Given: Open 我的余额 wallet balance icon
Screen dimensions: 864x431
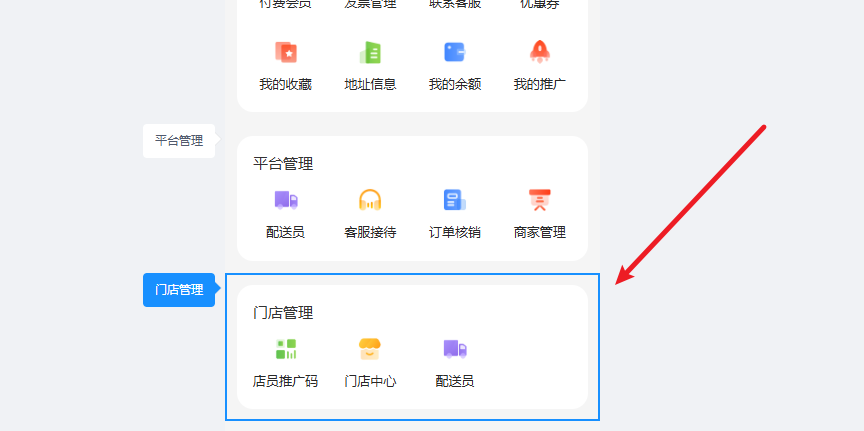Looking at the screenshot, I should coord(455,52).
